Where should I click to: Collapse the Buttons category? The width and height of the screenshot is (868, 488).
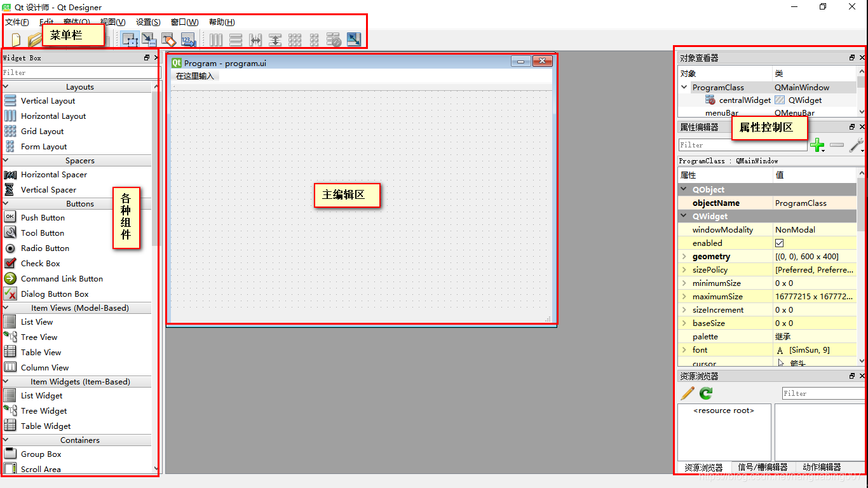click(x=6, y=203)
